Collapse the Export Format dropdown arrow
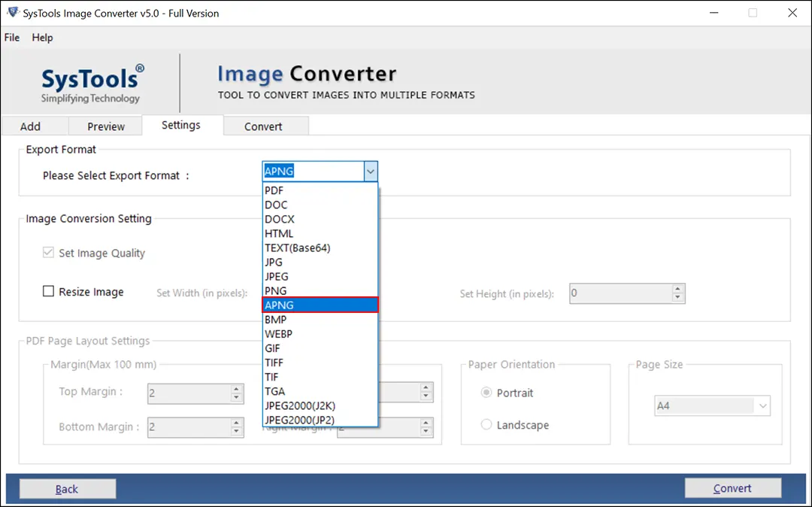The height and width of the screenshot is (507, 812). point(370,172)
